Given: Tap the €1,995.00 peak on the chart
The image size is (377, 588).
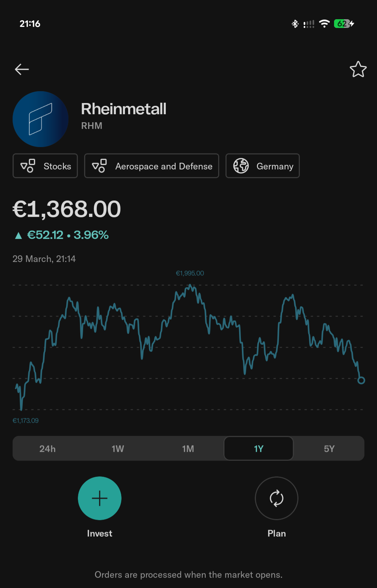Looking at the screenshot, I should (190, 286).
